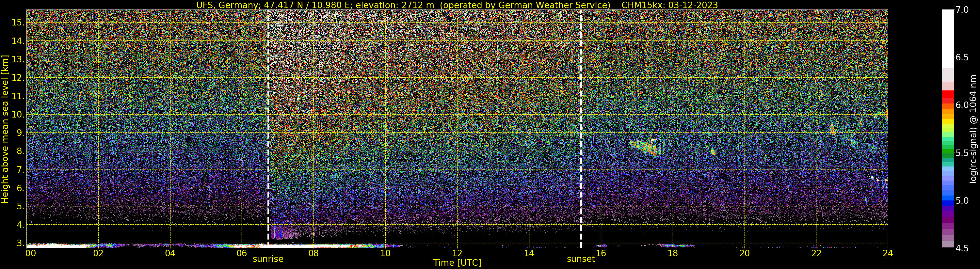
Task: Click the '06' time axis tick label
Action: (x=242, y=253)
